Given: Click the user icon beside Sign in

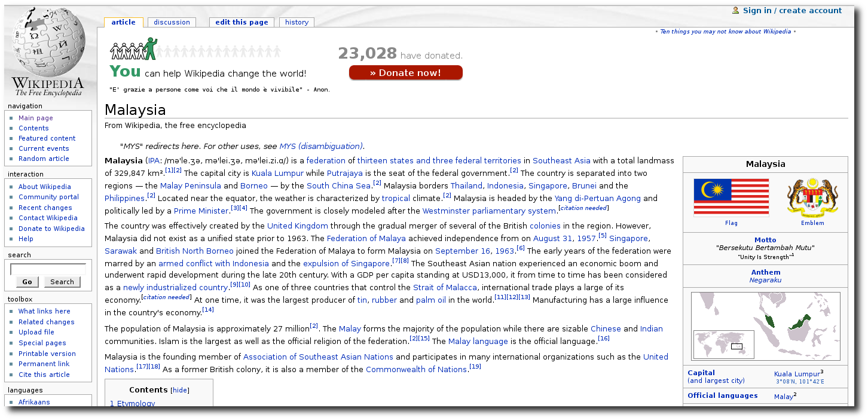Looking at the screenshot, I should coord(736,10).
